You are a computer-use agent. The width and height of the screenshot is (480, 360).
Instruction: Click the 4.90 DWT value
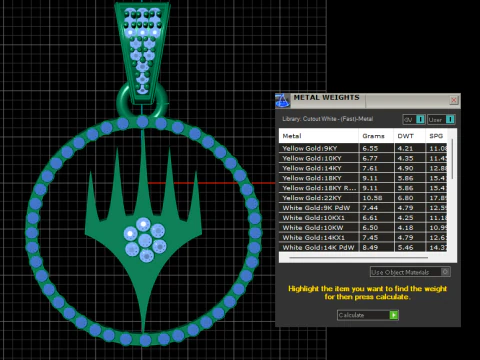point(405,168)
